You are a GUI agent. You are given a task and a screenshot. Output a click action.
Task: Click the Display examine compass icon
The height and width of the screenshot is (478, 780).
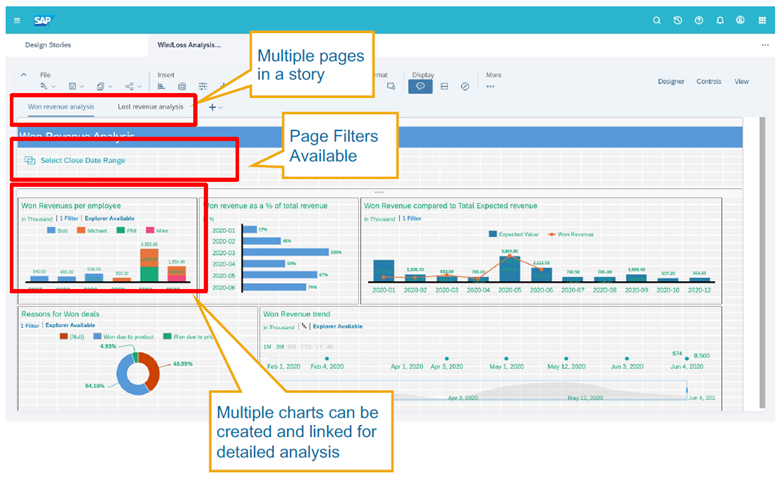coord(465,87)
